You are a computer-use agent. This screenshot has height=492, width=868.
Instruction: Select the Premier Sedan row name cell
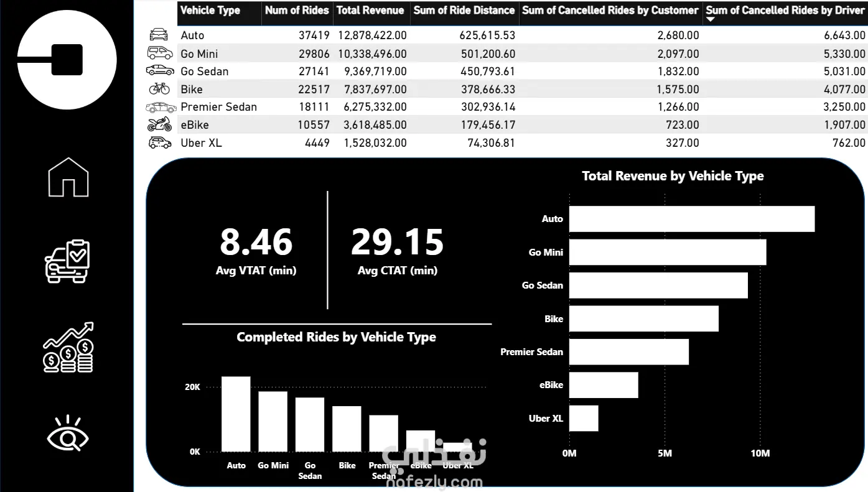coord(219,106)
